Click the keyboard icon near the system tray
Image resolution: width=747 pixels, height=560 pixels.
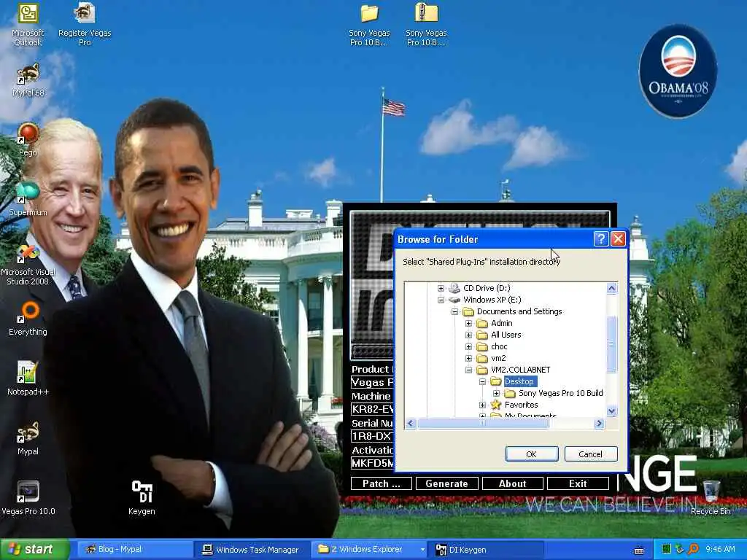pos(639,551)
